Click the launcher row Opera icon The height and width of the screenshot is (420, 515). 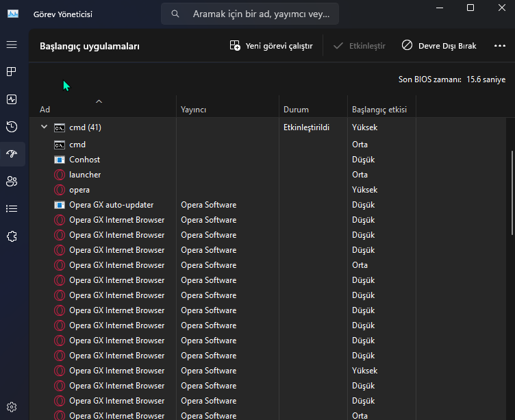pyautogui.click(x=60, y=175)
